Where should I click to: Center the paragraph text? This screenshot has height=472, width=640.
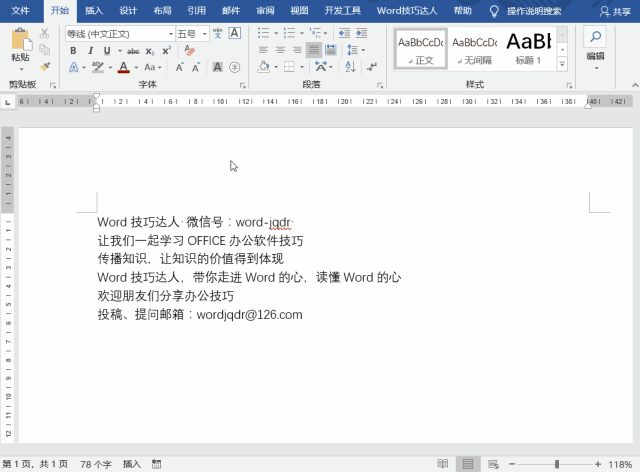280,50
